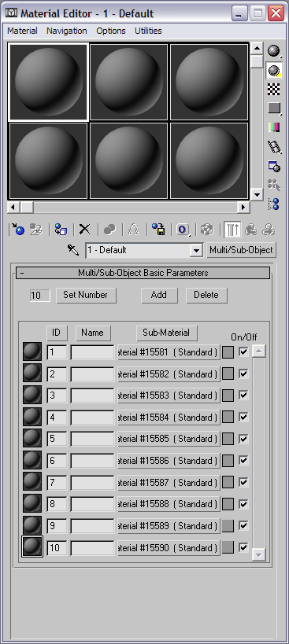
Task: Open the Navigation menu
Action: coord(67,31)
